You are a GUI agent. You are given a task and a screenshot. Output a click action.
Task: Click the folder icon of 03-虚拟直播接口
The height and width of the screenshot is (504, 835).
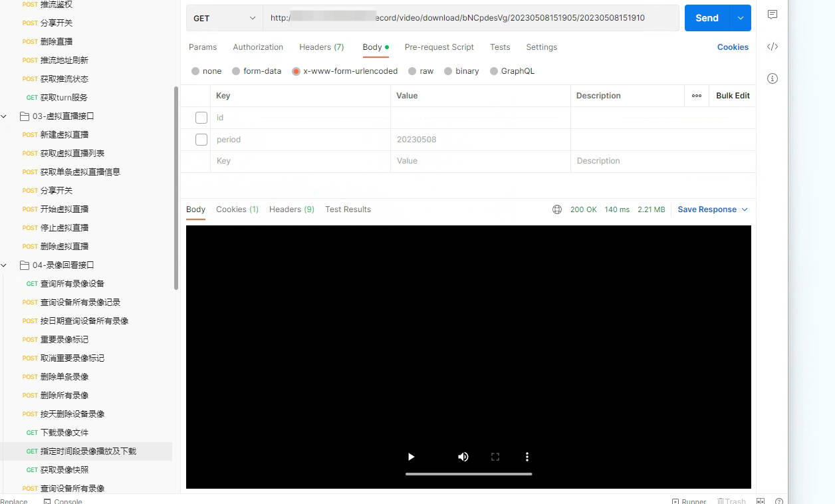tap(25, 116)
